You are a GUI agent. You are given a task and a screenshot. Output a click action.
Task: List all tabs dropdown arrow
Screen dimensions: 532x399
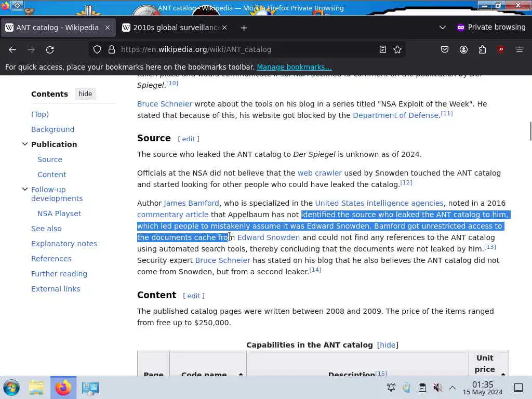click(443, 28)
